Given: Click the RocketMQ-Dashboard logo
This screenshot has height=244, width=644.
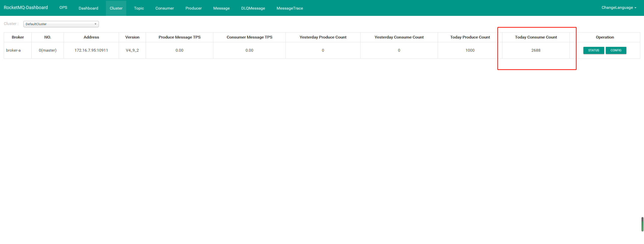Looking at the screenshot, I should tap(26, 7).
